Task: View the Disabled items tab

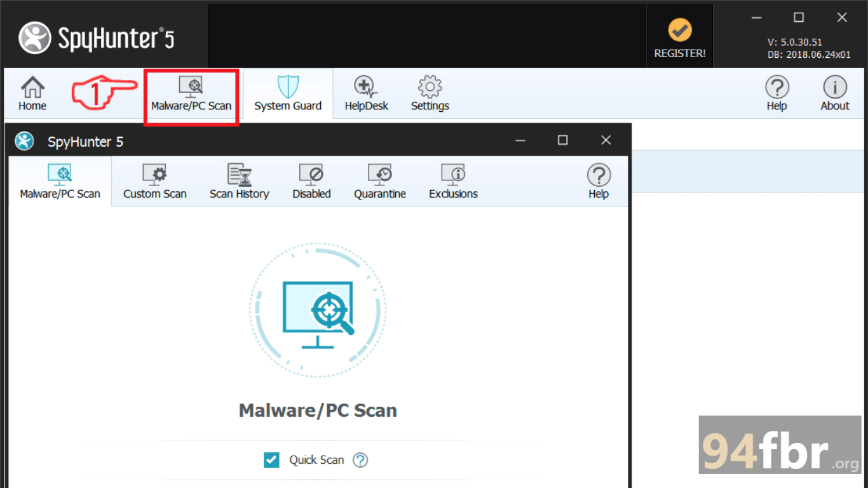Action: tap(311, 182)
